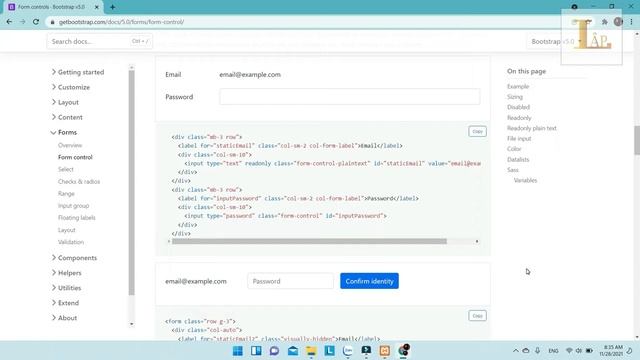Jump to Sizing in On this page
Viewport: 640px width, 360px height.
(x=515, y=97)
